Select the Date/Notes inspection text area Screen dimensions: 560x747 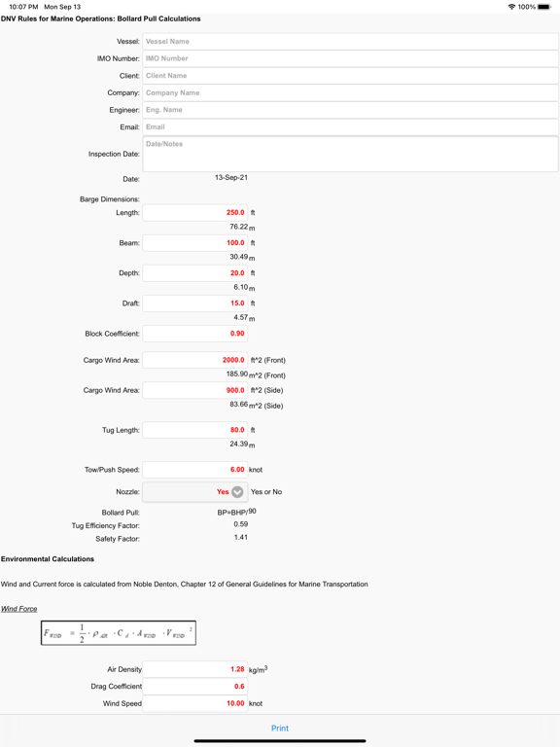point(350,154)
